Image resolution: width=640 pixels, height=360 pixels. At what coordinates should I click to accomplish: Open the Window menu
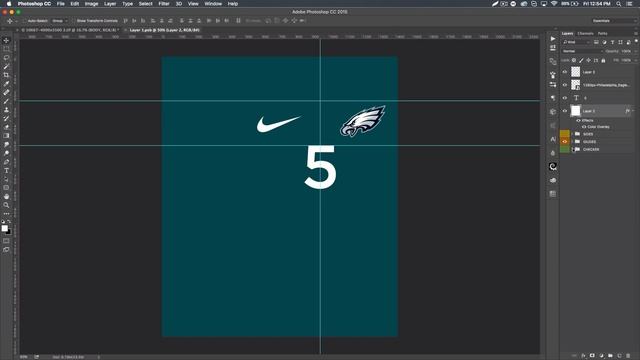point(213,4)
